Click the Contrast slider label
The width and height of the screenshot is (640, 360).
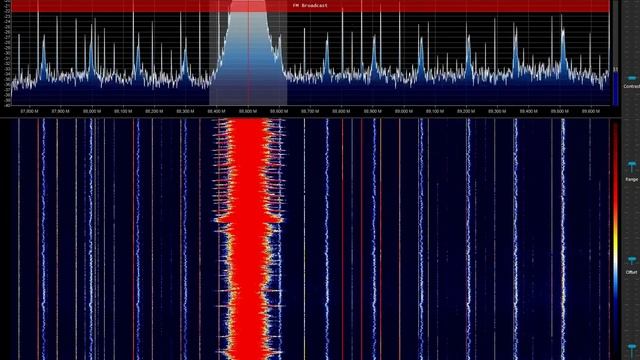coord(632,87)
